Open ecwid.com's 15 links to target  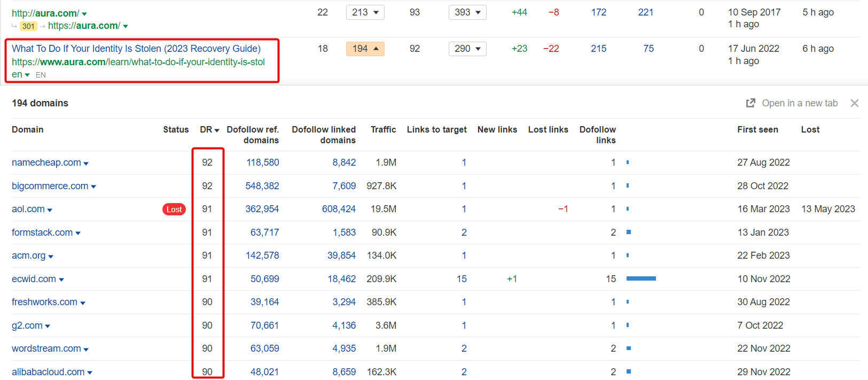462,279
